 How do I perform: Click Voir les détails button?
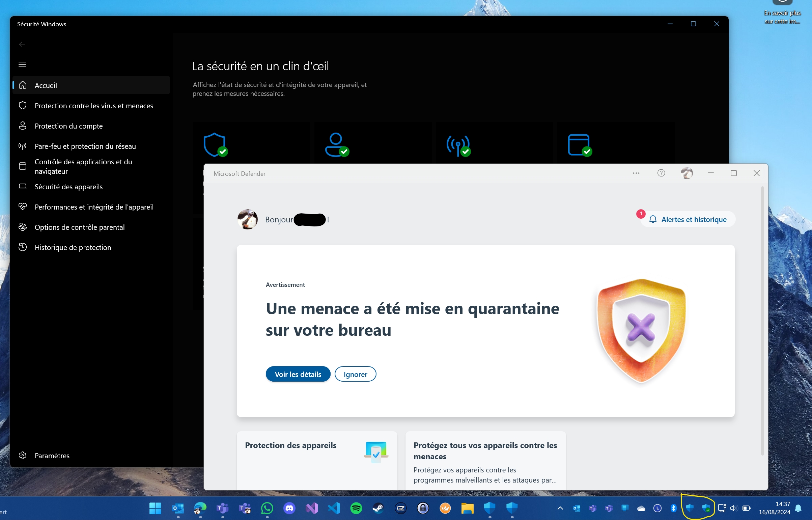click(x=298, y=374)
